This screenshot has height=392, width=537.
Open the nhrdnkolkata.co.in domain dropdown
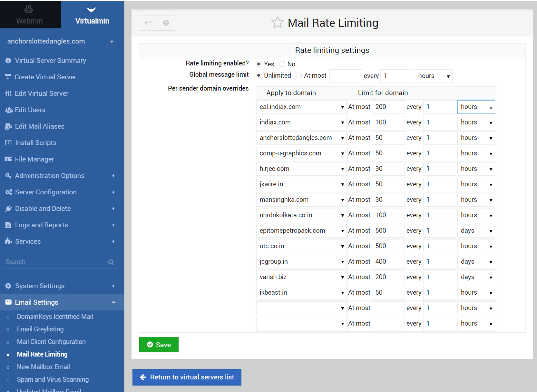[301, 215]
